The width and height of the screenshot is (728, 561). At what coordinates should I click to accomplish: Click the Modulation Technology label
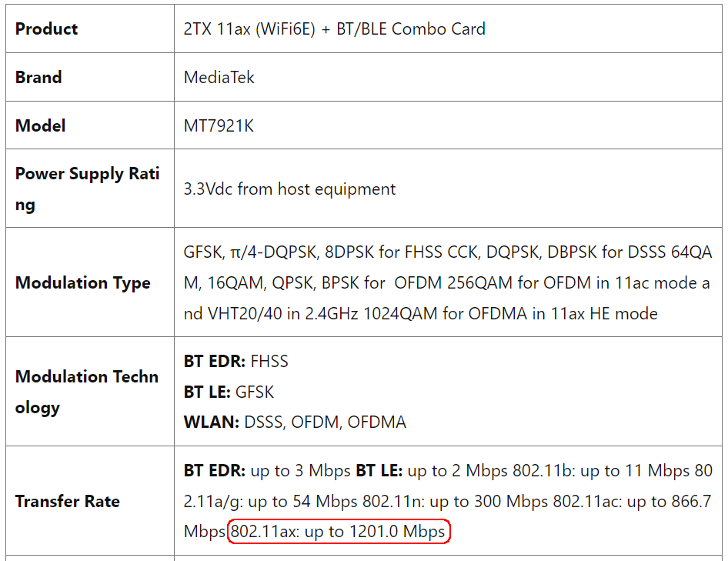point(87,392)
